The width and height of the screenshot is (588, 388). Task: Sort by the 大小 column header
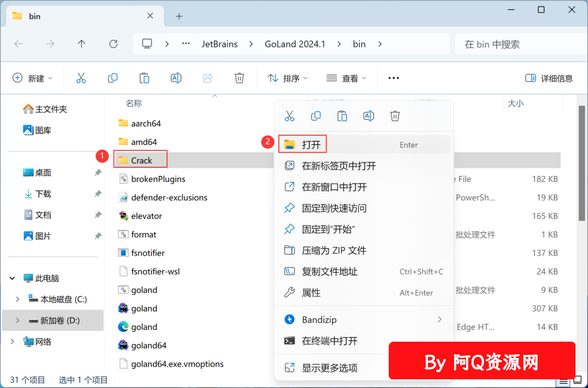tap(516, 103)
